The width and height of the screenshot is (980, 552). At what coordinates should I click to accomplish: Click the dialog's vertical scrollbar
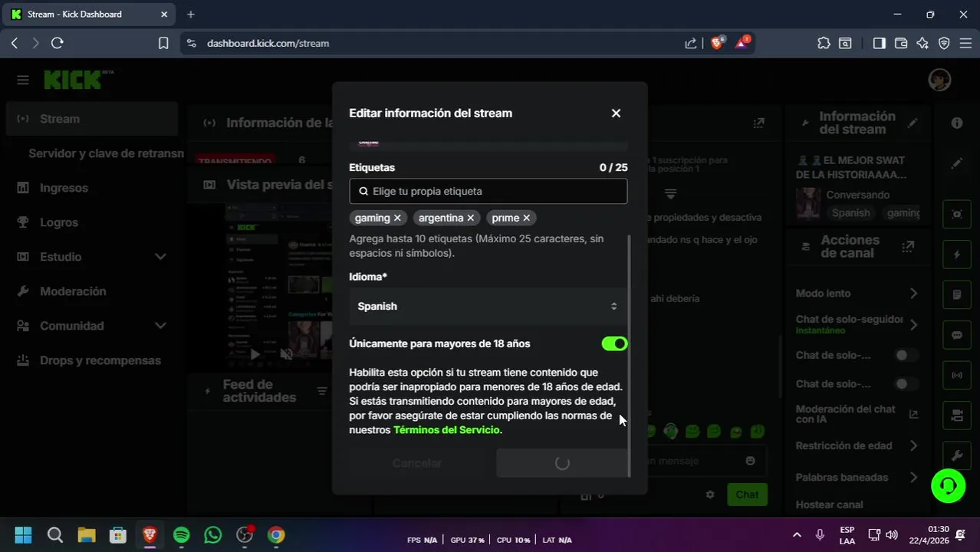630,356
